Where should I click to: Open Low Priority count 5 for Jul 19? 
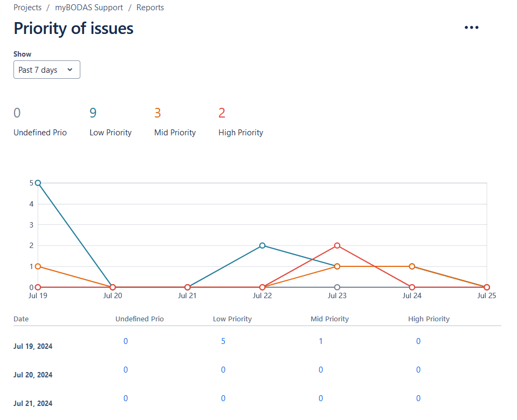click(223, 341)
